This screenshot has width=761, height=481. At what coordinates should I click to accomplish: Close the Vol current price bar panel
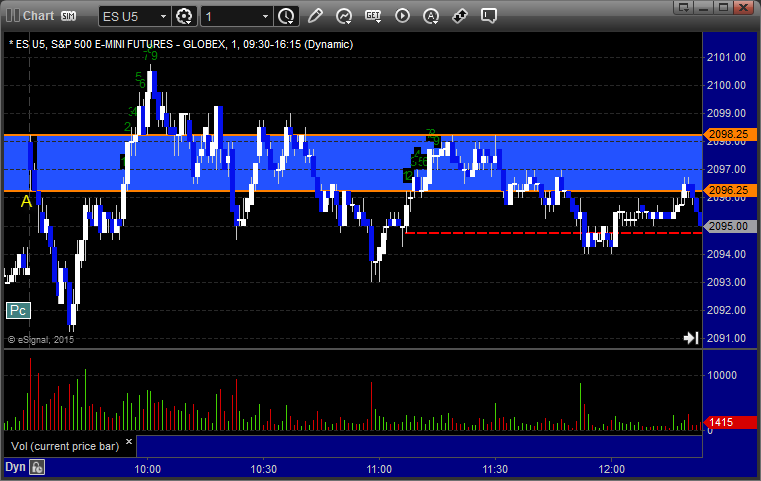point(129,441)
